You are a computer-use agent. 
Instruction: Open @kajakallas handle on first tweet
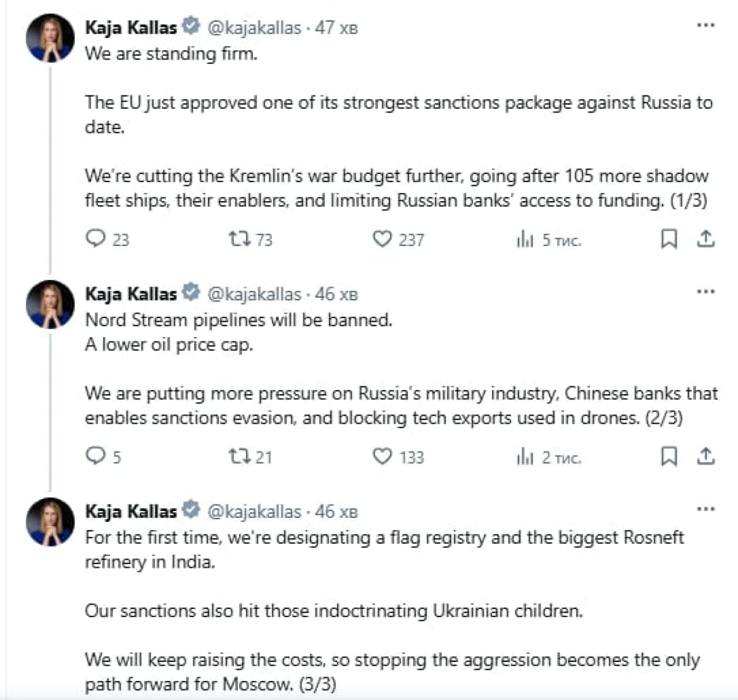254,28
